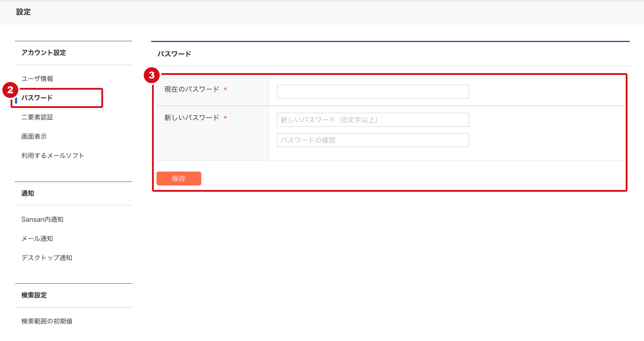Screen dimensions: 644x341
Task: Open 二要素認証 settings
Action: 37,117
